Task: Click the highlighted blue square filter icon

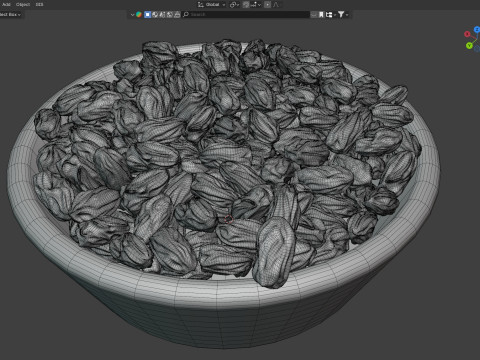Action: coord(147,15)
